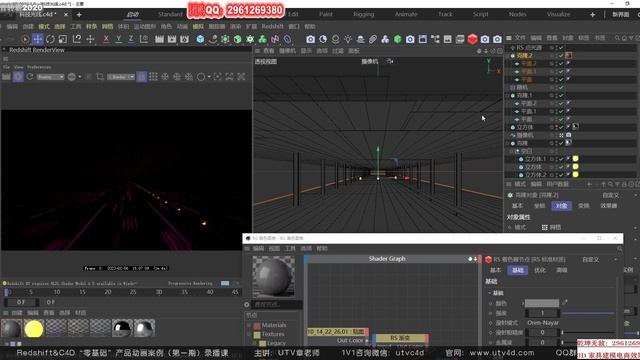Open 运动图形 menu in menu bar
Viewport: 640px width, 360px height.
pos(144,27)
